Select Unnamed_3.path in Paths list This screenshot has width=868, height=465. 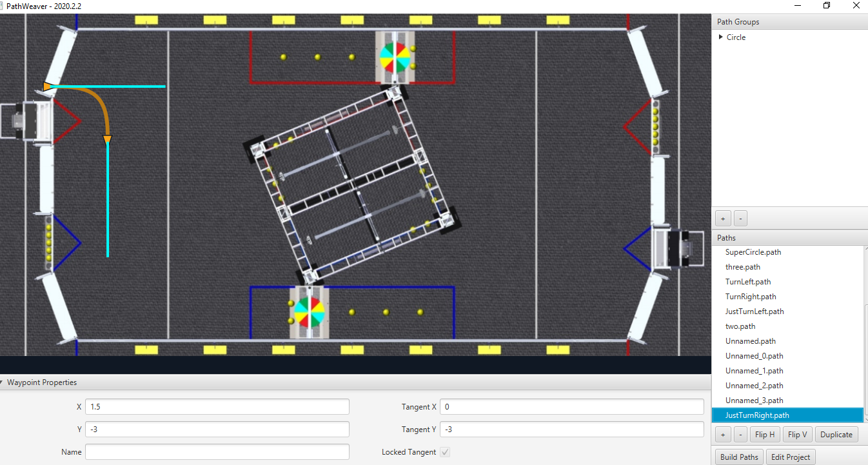(x=787, y=401)
